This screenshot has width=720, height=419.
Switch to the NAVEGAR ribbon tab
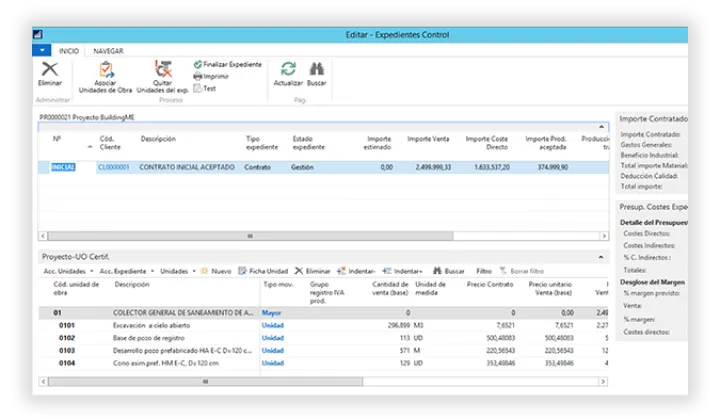click(x=108, y=49)
